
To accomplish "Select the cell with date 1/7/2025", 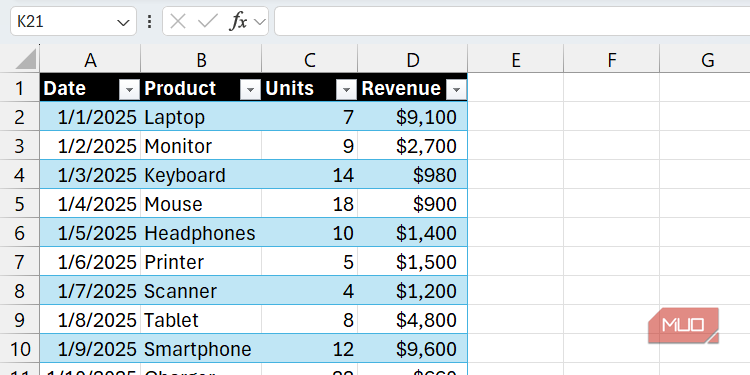I will (90, 291).
